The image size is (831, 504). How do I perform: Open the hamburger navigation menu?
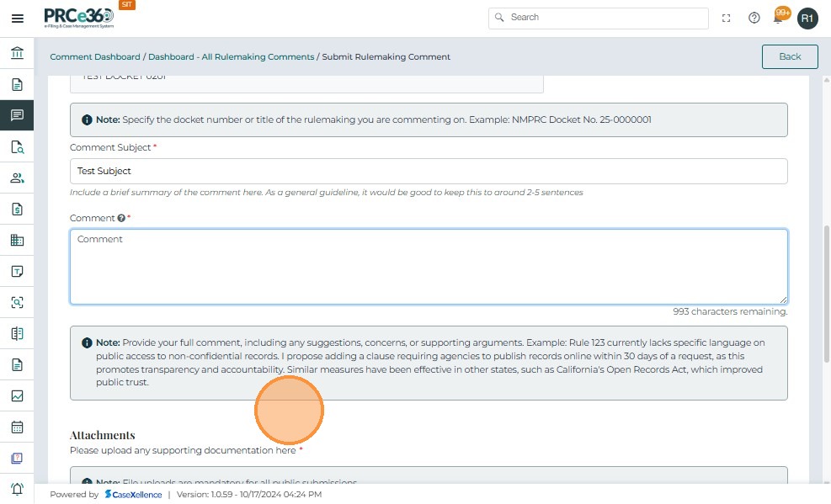coord(17,18)
